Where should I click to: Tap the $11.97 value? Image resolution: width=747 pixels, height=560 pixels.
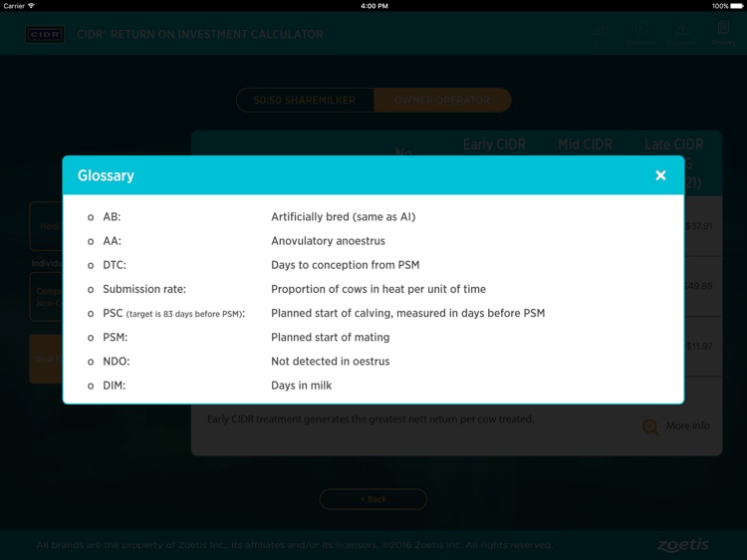[699, 346]
